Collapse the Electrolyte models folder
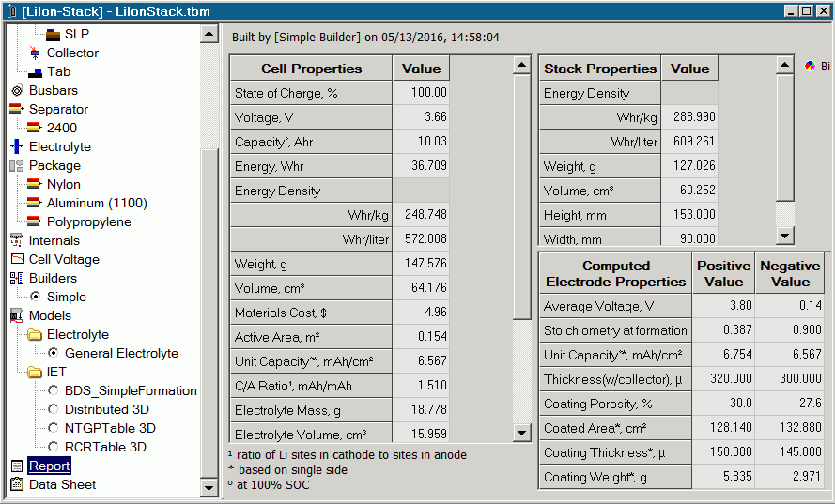This screenshot has width=835, height=504. [x=35, y=335]
